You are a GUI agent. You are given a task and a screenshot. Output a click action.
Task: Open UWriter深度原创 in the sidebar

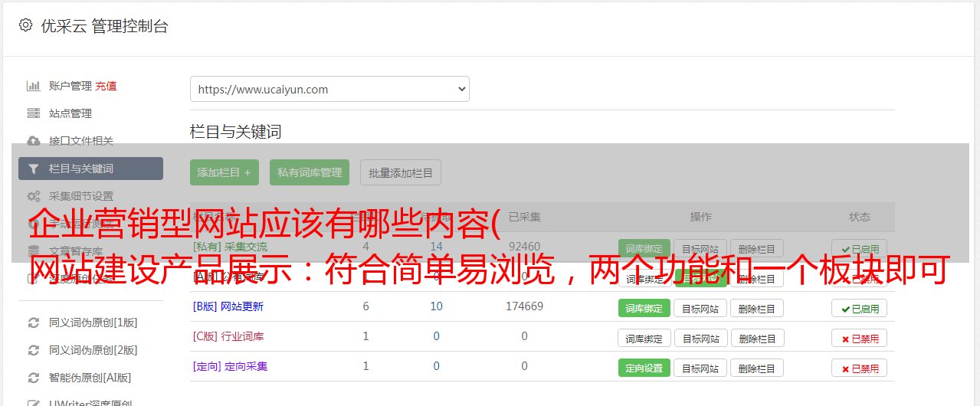90,402
